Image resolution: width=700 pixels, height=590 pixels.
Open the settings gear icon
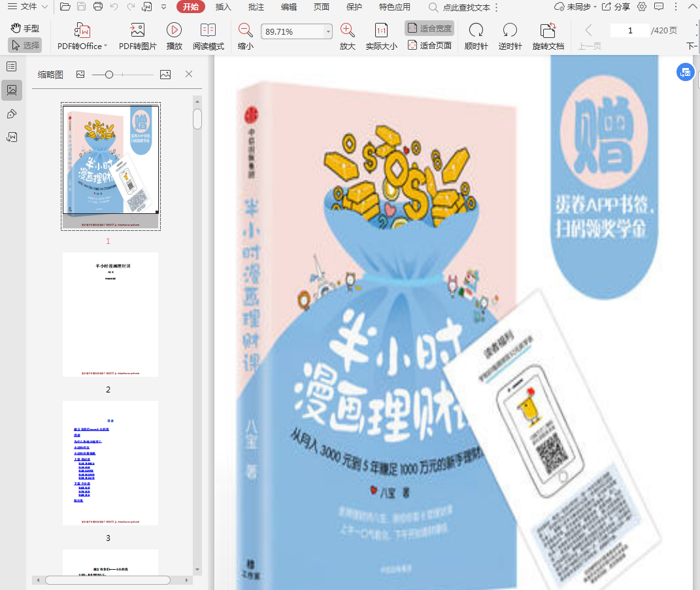click(642, 7)
